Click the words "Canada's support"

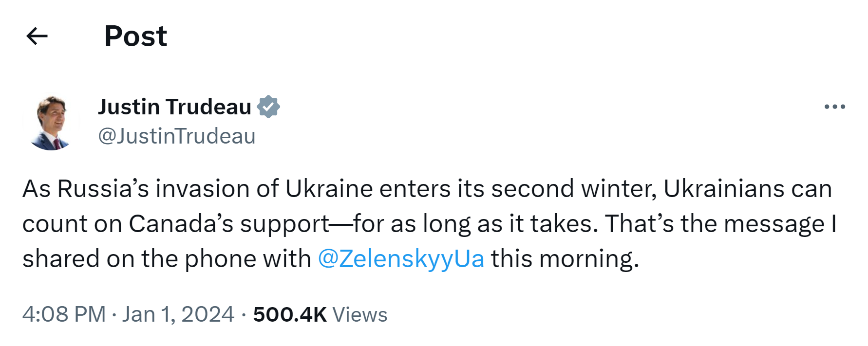(x=229, y=224)
